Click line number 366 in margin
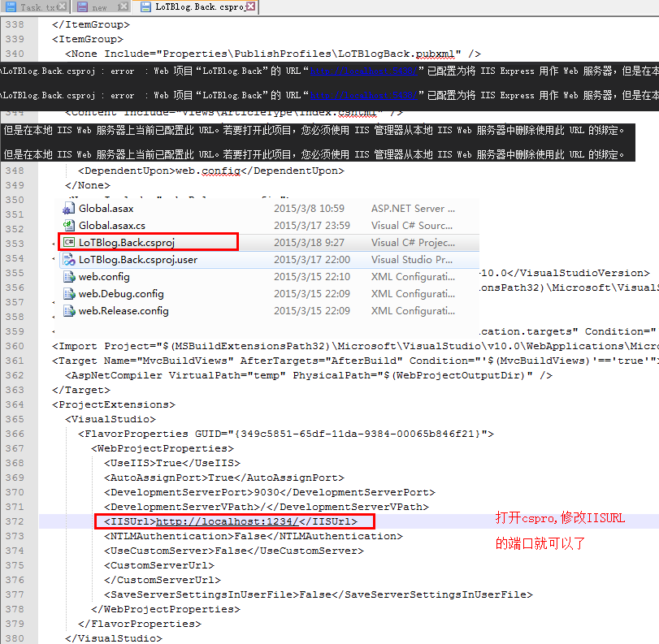Screen dimensions: 659x644 click(x=15, y=434)
